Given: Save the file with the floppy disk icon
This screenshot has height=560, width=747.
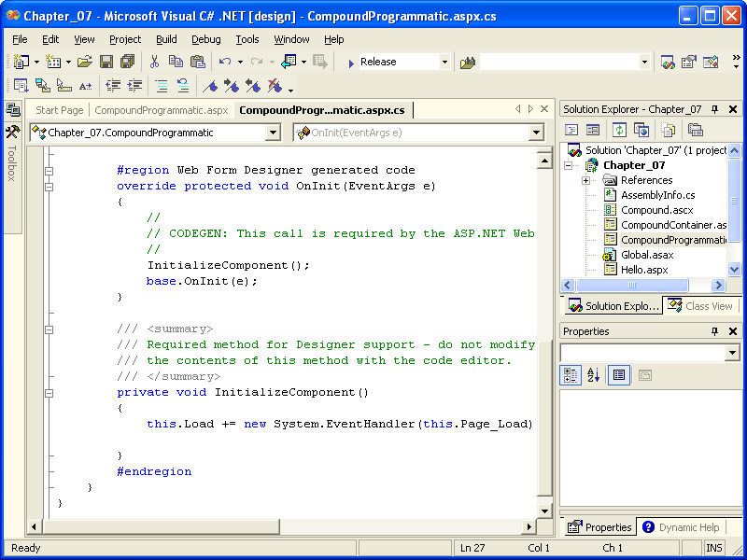Looking at the screenshot, I should click(x=106, y=62).
